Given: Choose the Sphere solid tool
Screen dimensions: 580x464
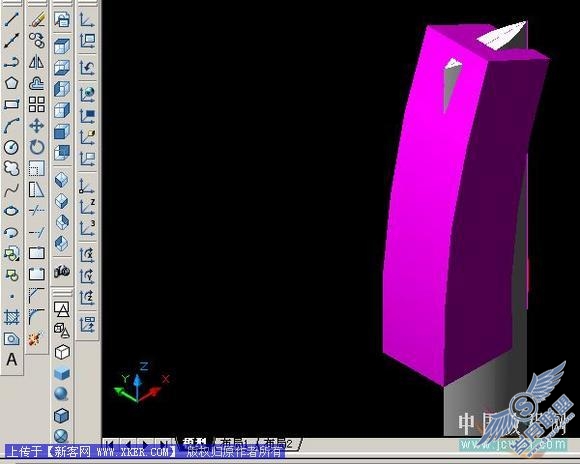Looking at the screenshot, I should (61, 394).
